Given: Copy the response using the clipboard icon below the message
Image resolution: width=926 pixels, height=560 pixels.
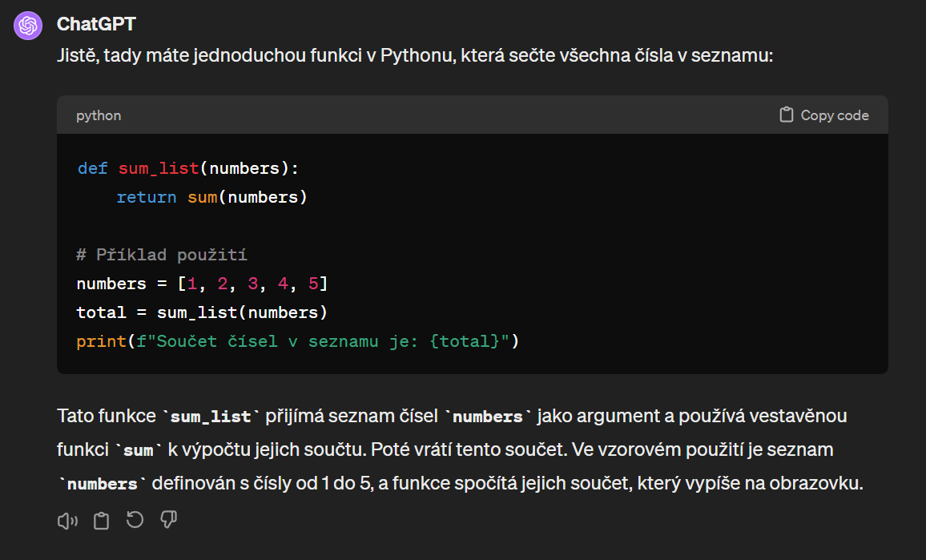Looking at the screenshot, I should tap(101, 521).
